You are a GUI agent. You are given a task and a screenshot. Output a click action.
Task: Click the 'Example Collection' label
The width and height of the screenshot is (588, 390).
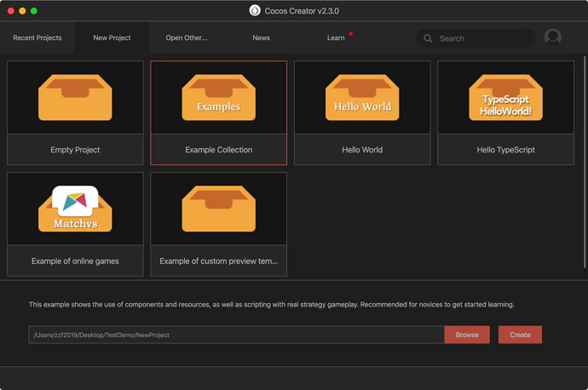[219, 150]
